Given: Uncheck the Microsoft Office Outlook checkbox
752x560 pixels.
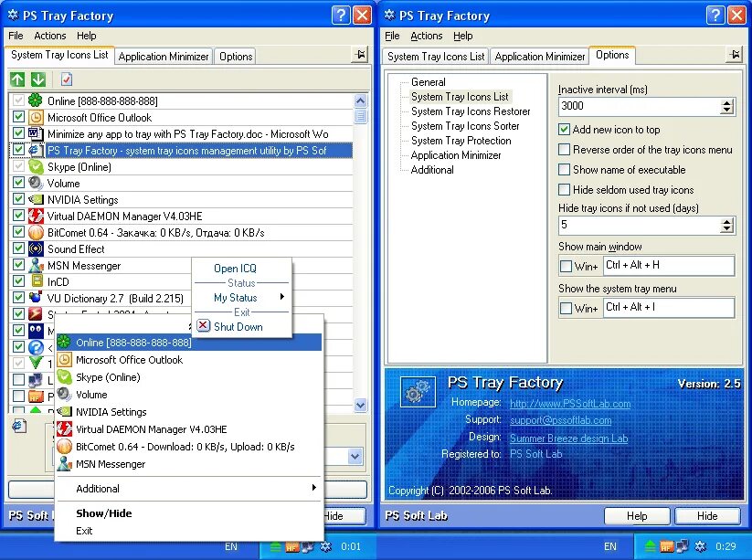Looking at the screenshot, I should pos(18,117).
